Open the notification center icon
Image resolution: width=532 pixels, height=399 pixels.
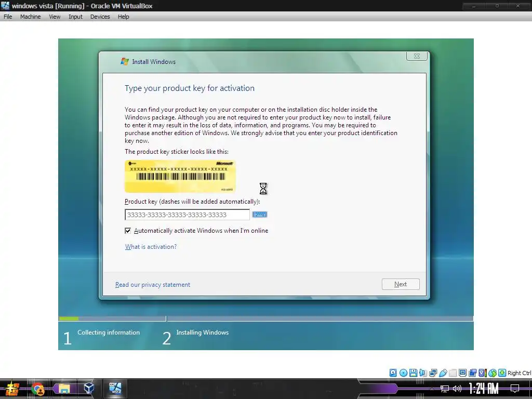pyautogui.click(x=515, y=389)
